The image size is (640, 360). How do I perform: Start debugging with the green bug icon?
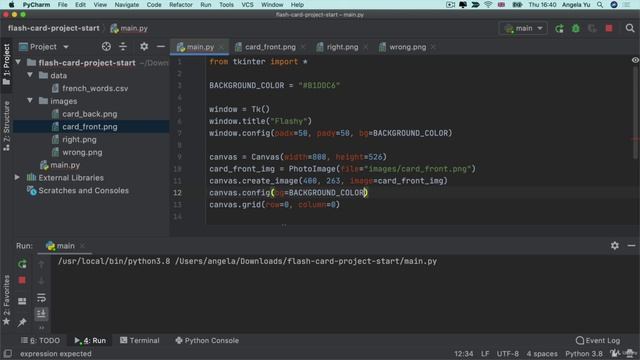pos(576,29)
